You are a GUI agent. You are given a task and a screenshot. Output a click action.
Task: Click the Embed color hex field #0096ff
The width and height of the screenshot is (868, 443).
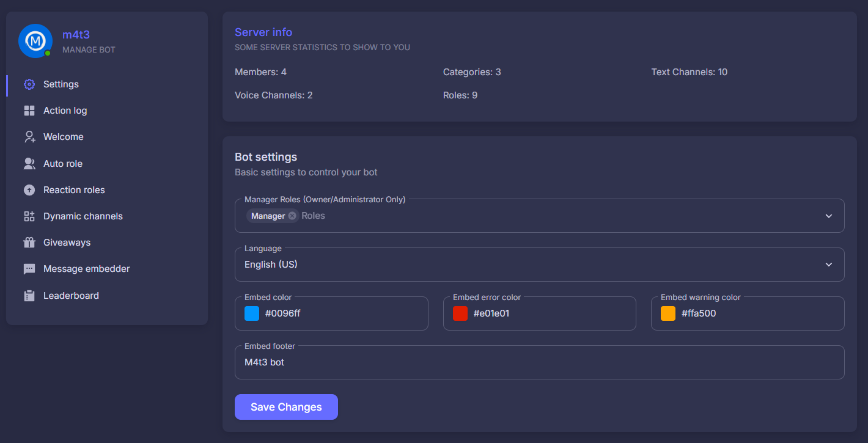coord(331,313)
